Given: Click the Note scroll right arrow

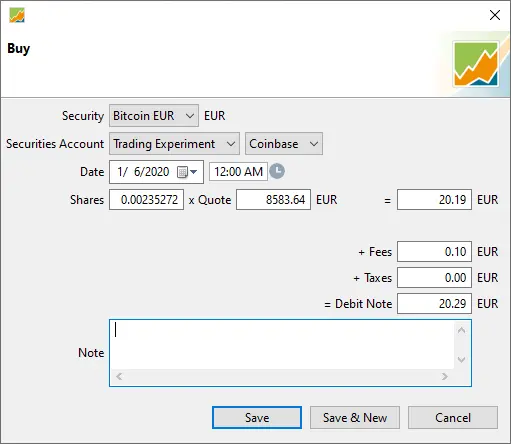Looking at the screenshot, I should (445, 377).
